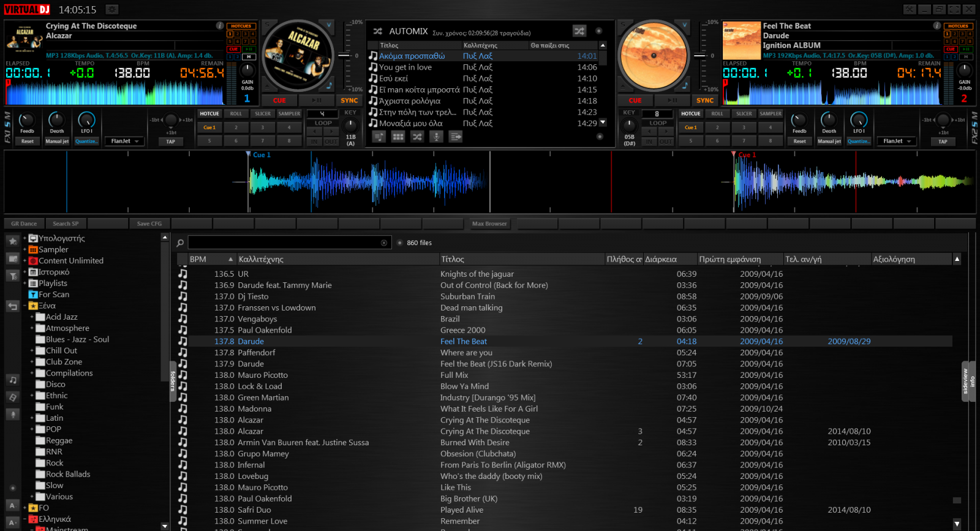
Task: Click the left deck LFO I knob
Action: click(86, 120)
